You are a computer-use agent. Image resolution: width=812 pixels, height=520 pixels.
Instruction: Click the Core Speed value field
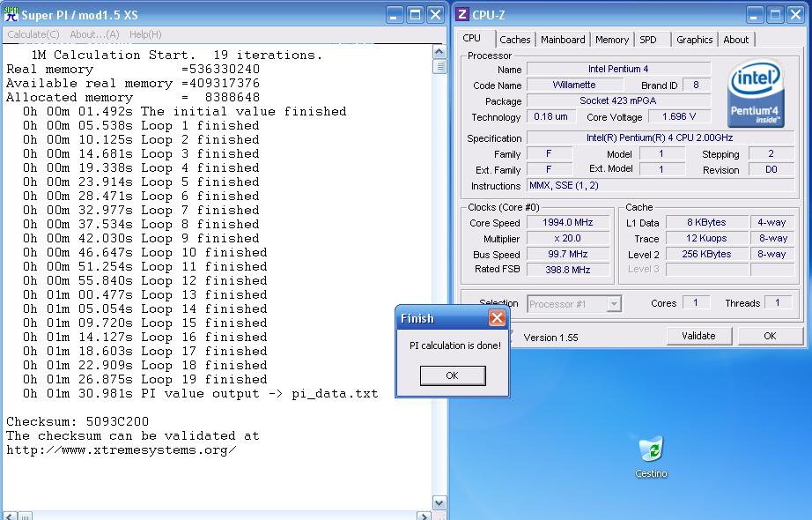568,223
